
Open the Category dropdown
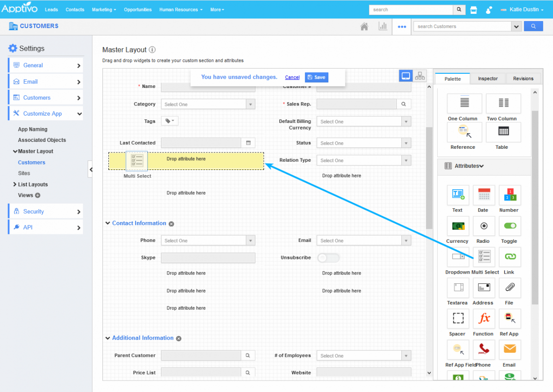click(x=208, y=105)
